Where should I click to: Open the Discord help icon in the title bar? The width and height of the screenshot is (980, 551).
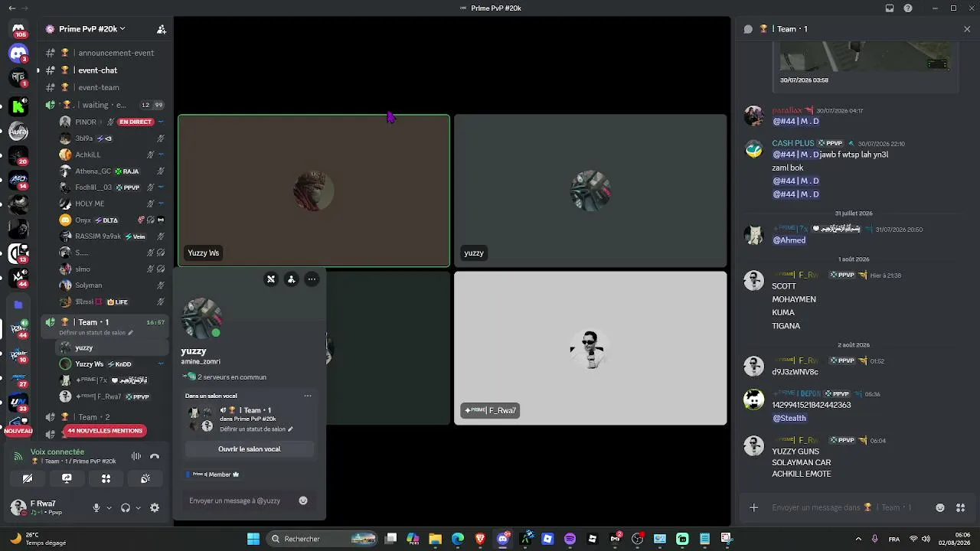point(908,8)
